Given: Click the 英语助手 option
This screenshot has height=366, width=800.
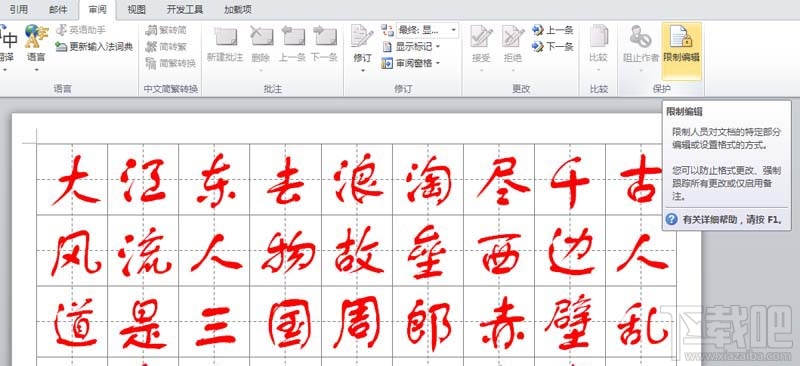Looking at the screenshot, I should (82, 30).
